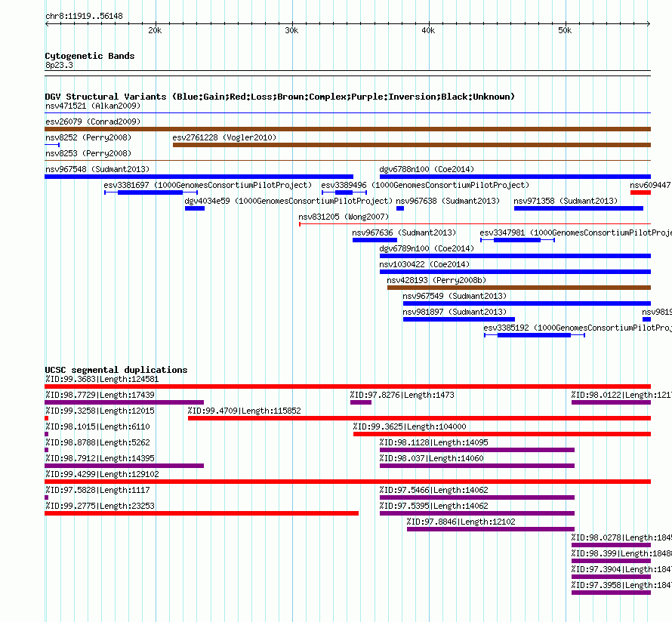Select the nsv967549 (Sudmant2013) label
672x622 pixels.
455,296
